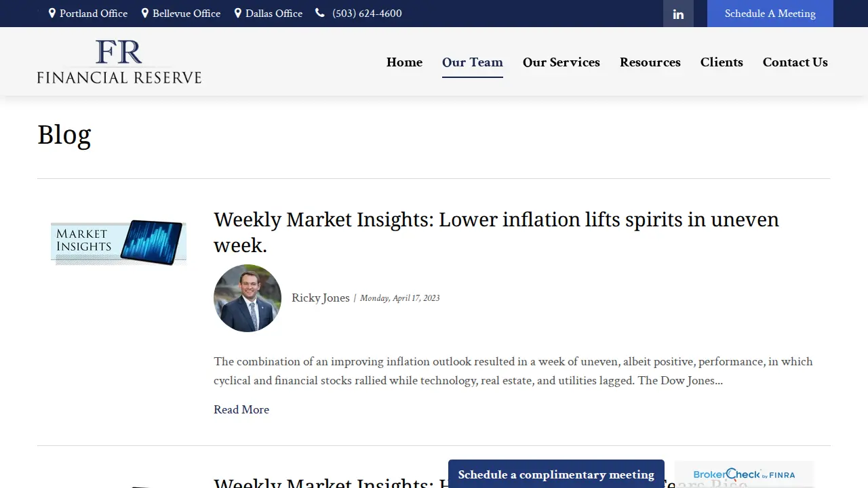
Task: Open Ricky Jones author photo
Action: 248,298
